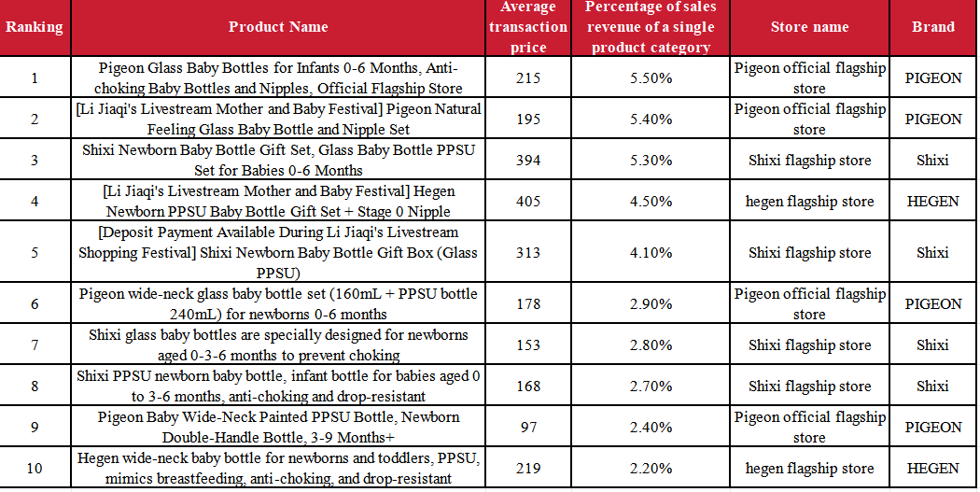Click the Pigeon Glass Baby Bottles product cell
This screenshot has width=980, height=492.
pos(278,77)
